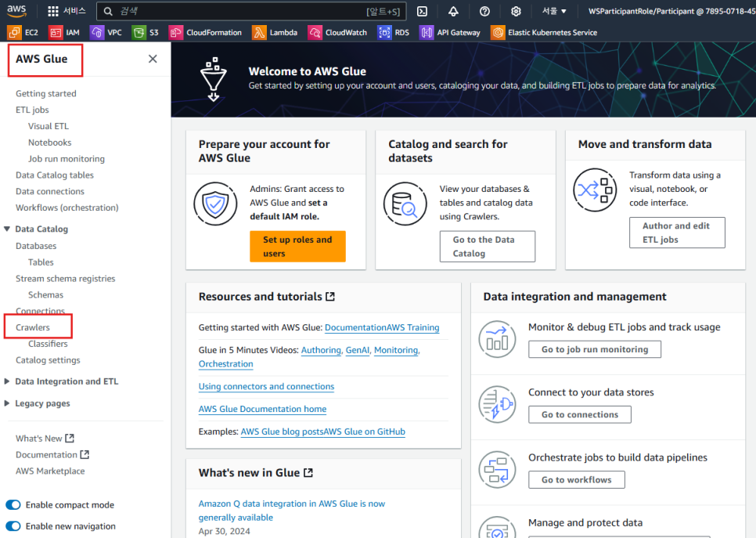Screen dimensions: 756x538
Task: Open the AWS home logo
Action: (16, 11)
